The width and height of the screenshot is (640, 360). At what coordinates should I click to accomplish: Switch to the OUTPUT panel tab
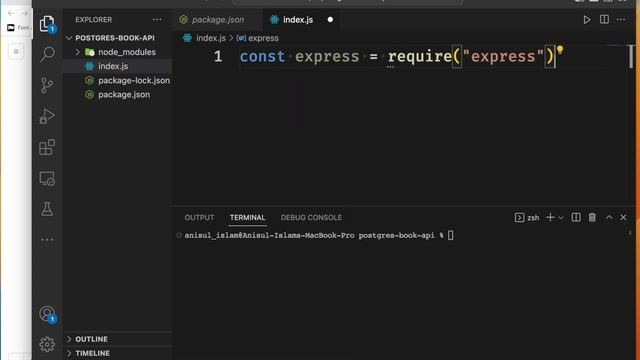199,218
